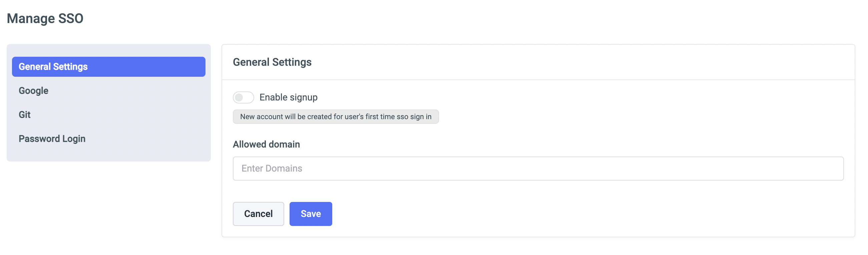
Task: Click the Enable signup label text
Action: [288, 97]
